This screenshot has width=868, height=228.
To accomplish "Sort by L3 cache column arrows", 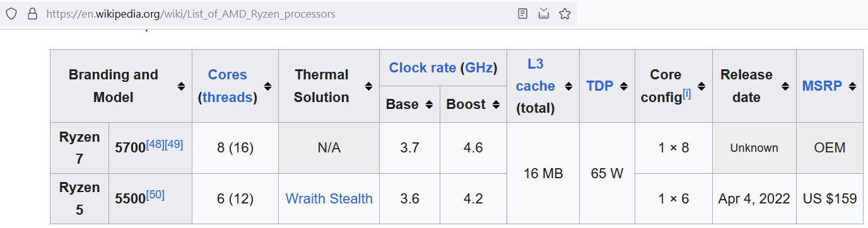I will pyautogui.click(x=568, y=86).
